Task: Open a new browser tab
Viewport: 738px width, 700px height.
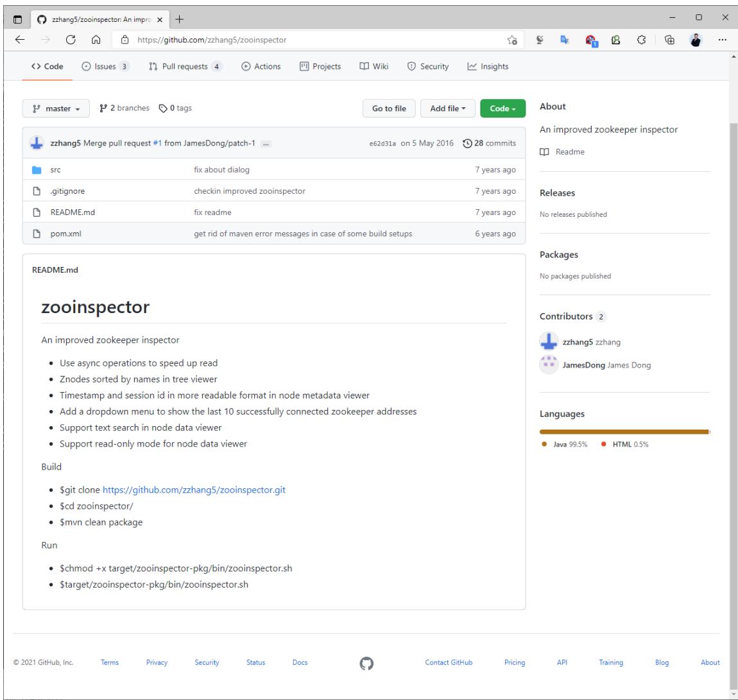Action: coord(179,19)
